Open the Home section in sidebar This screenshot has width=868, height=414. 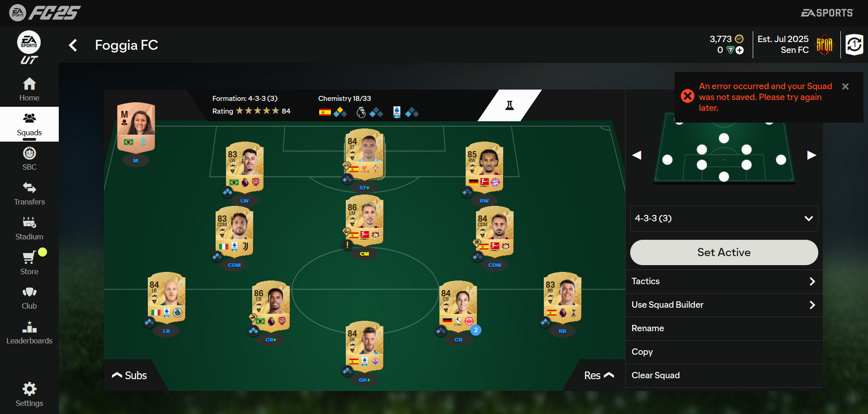coord(29,90)
